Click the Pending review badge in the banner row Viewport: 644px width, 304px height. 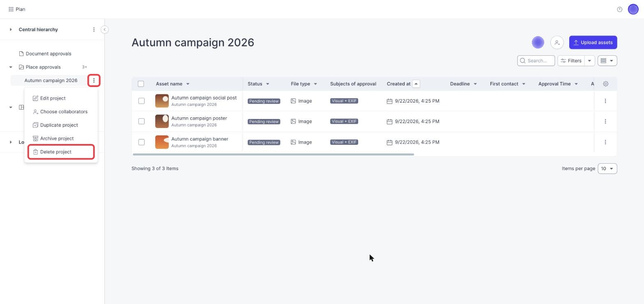(264, 142)
